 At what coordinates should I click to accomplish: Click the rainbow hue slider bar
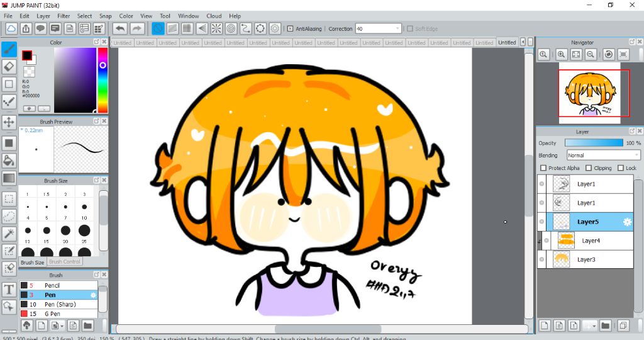click(x=103, y=80)
